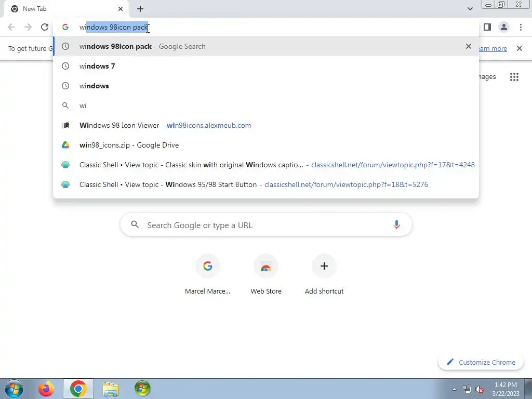The image size is (532, 399).
Task: Click the Chrome taskbar icon
Action: pos(78,389)
